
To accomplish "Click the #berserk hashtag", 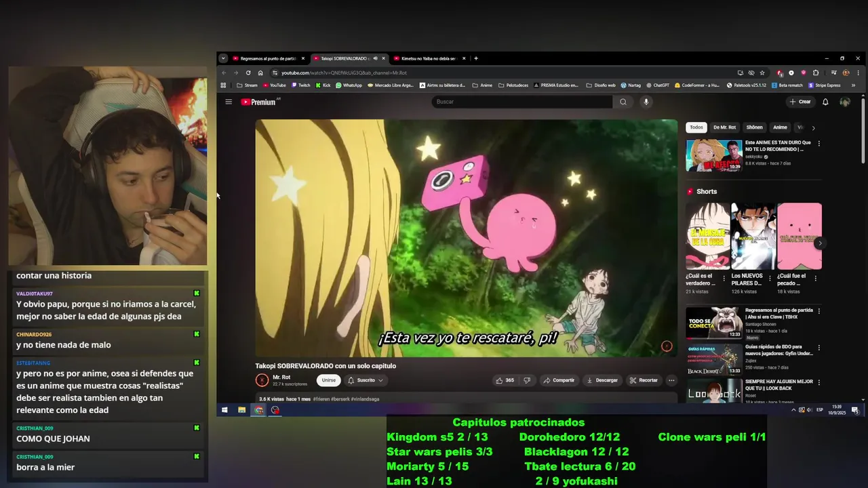I will [x=340, y=399].
